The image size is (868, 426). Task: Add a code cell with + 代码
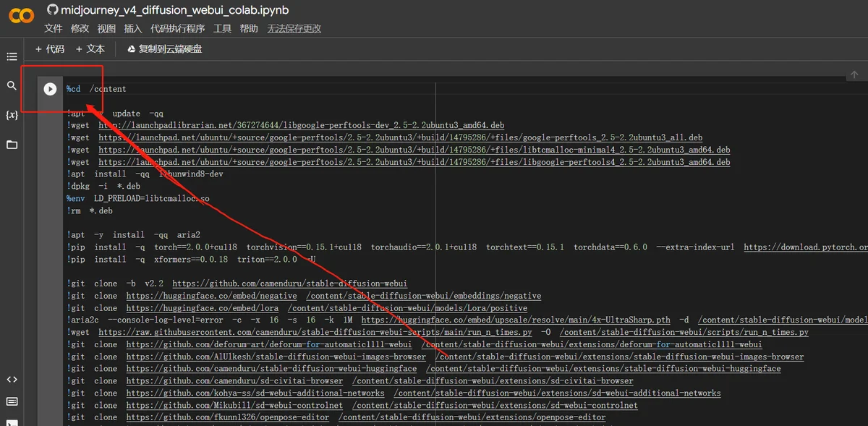50,49
